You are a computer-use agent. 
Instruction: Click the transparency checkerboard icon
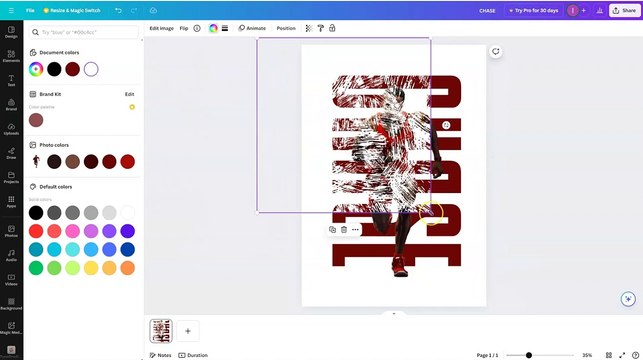(x=309, y=28)
